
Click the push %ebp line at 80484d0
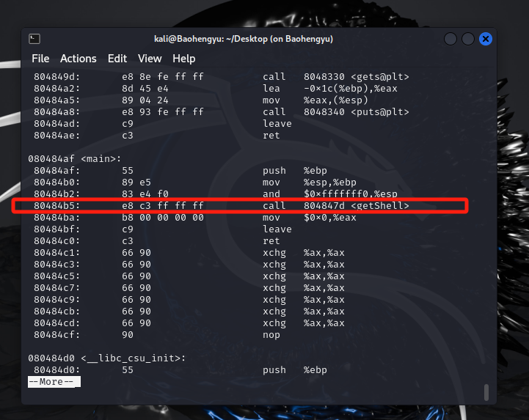(x=180, y=369)
